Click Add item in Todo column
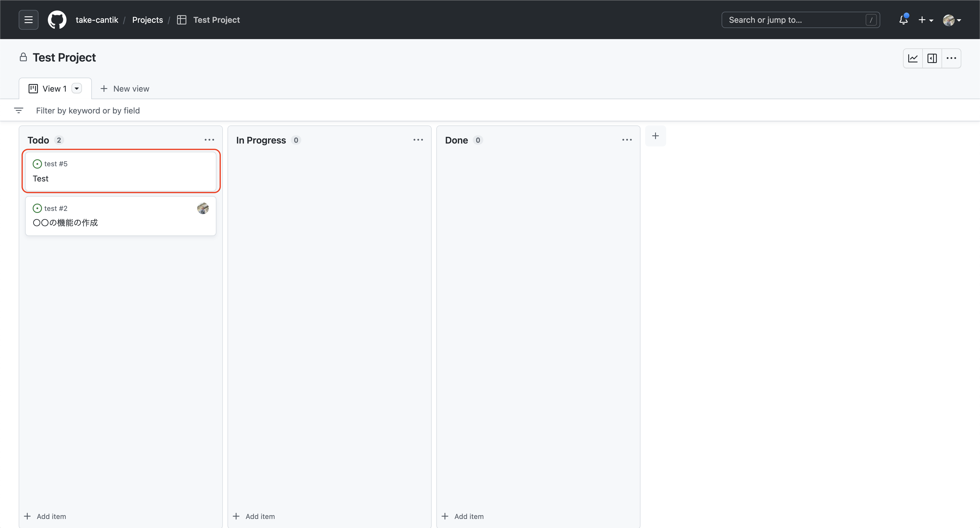 [45, 516]
